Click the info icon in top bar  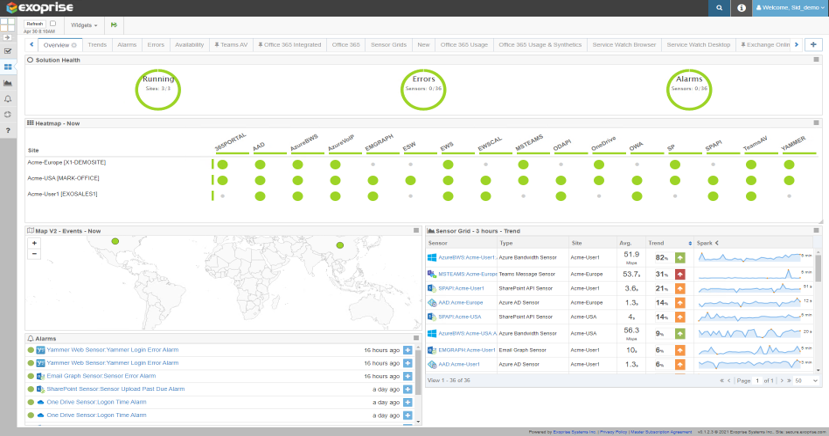click(741, 8)
